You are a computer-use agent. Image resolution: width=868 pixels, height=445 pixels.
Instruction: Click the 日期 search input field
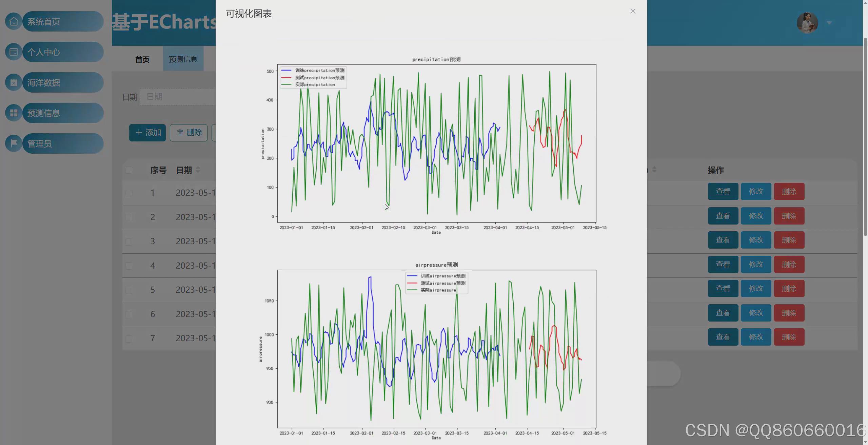[178, 97]
